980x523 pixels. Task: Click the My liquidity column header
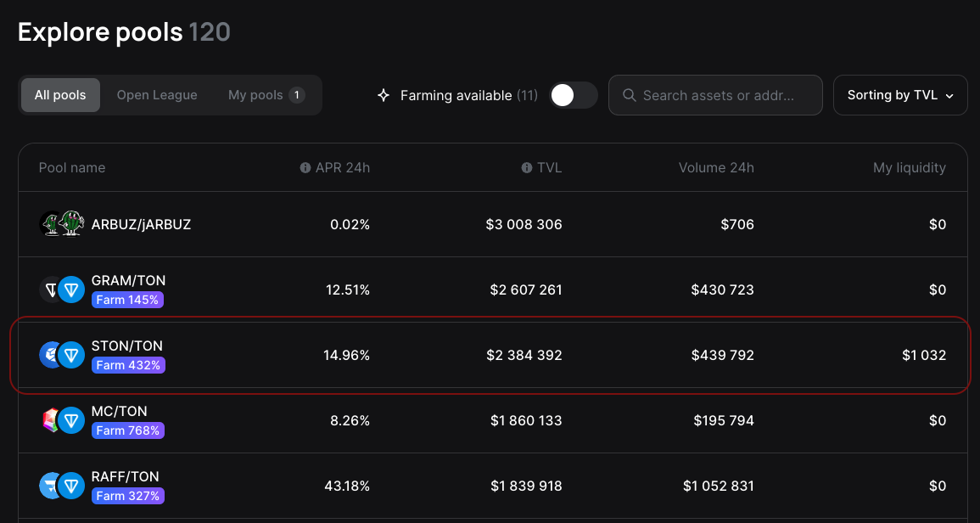click(x=910, y=167)
